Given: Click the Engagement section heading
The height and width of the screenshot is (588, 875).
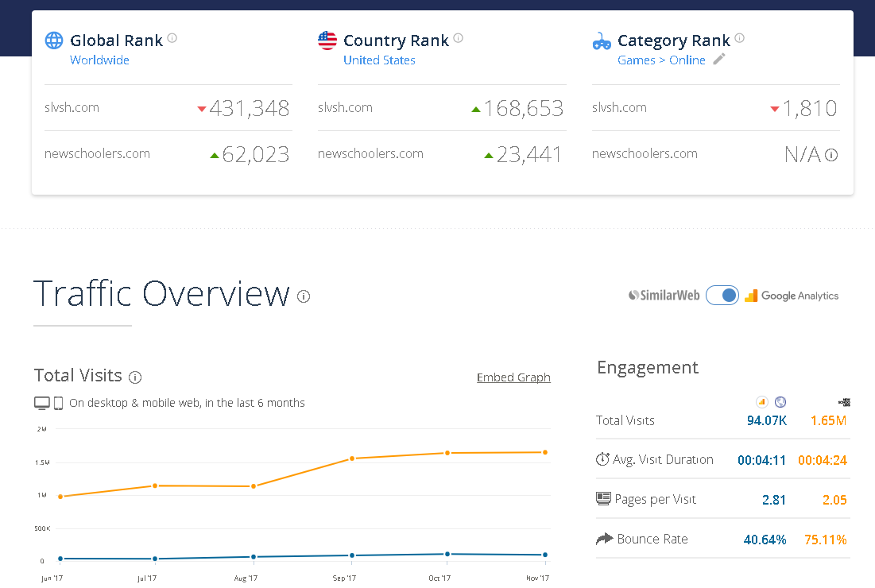Looking at the screenshot, I should [x=648, y=368].
